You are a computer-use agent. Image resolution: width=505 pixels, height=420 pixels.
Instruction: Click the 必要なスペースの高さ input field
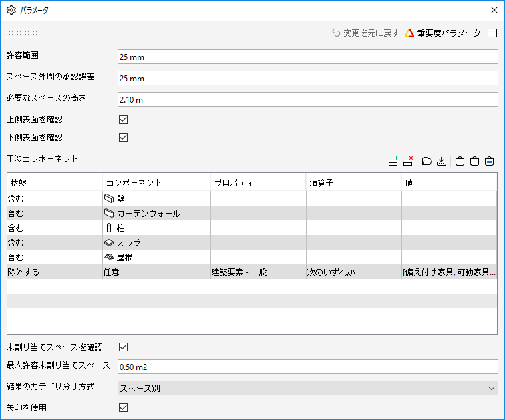click(x=307, y=99)
